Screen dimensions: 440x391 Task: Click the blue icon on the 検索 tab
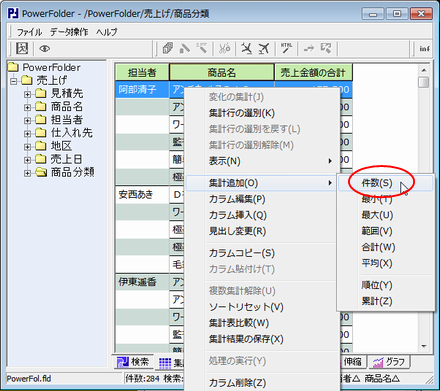tap(122, 362)
